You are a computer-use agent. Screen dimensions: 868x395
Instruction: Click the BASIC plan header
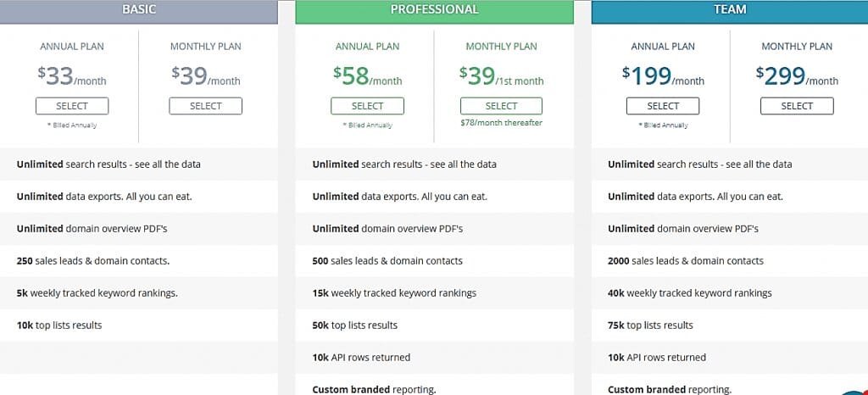[x=139, y=10]
